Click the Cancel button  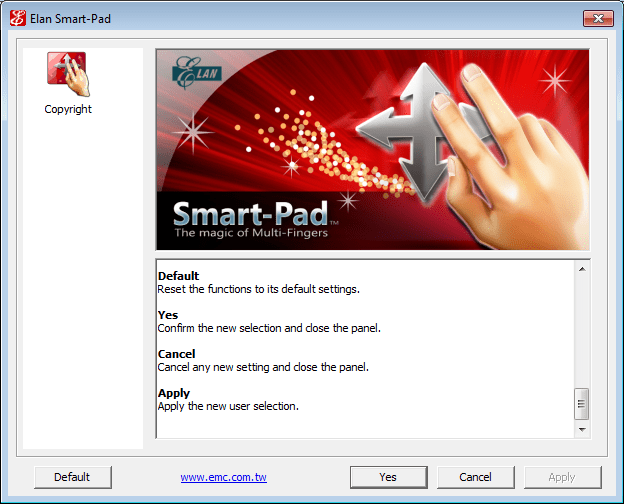point(476,477)
